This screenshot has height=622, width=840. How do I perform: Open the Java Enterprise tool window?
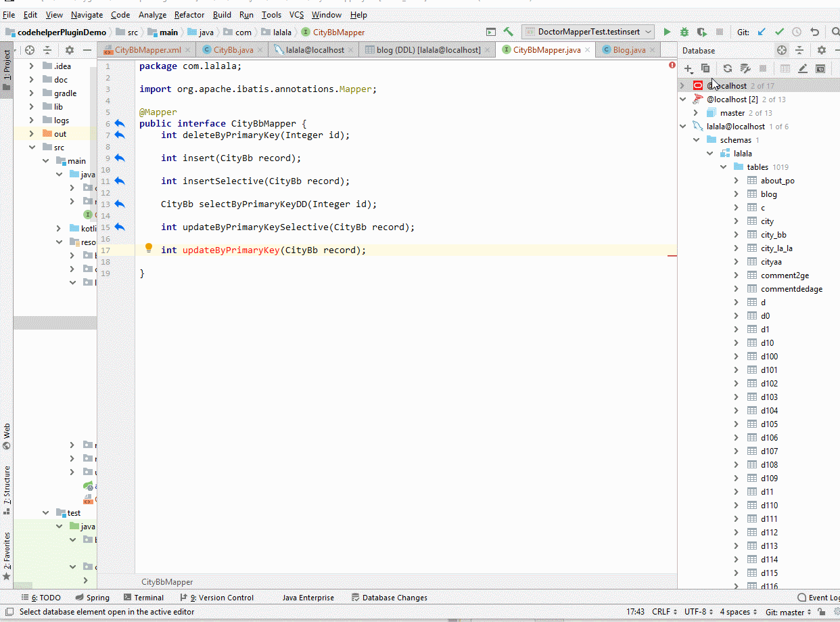308,598
